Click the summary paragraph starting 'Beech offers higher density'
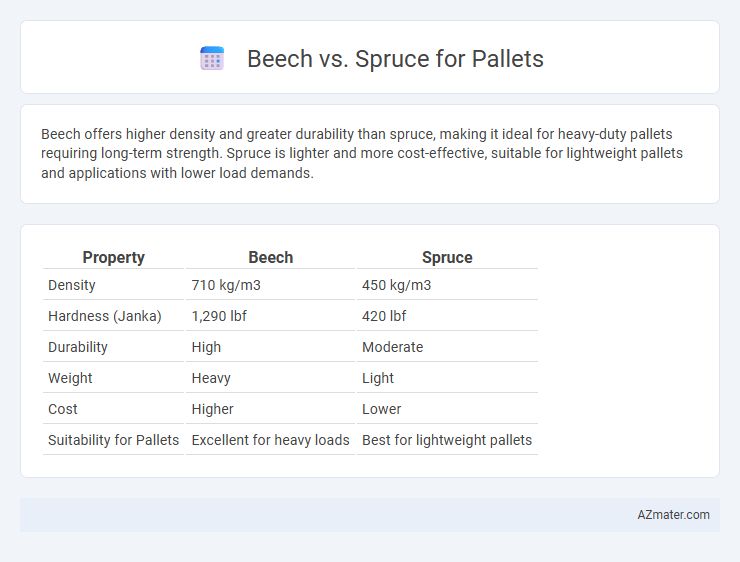This screenshot has height=562, width=740. 362,153
